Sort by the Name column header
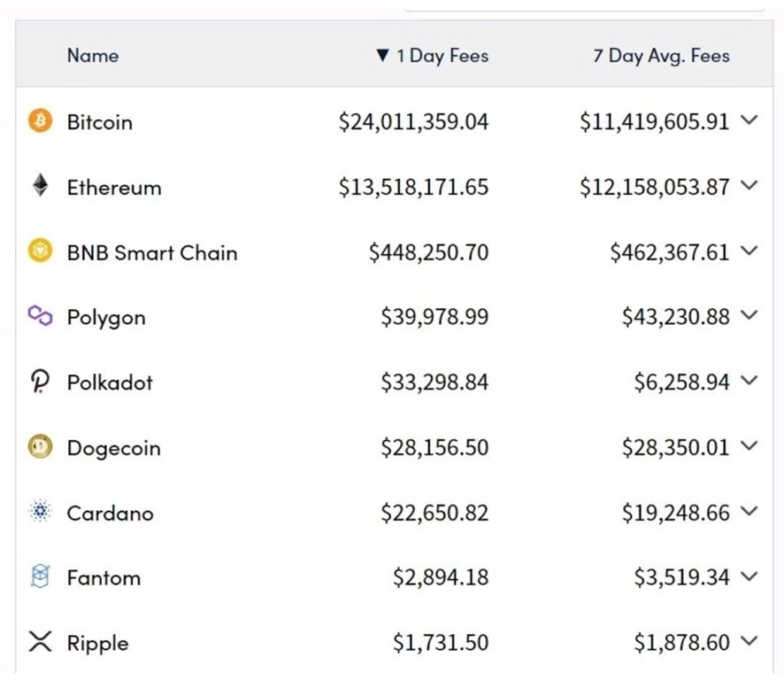 tap(92, 56)
